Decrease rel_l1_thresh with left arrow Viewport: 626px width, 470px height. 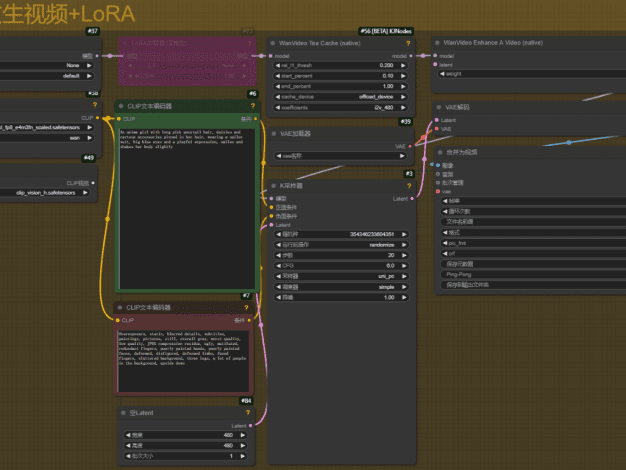[278, 65]
